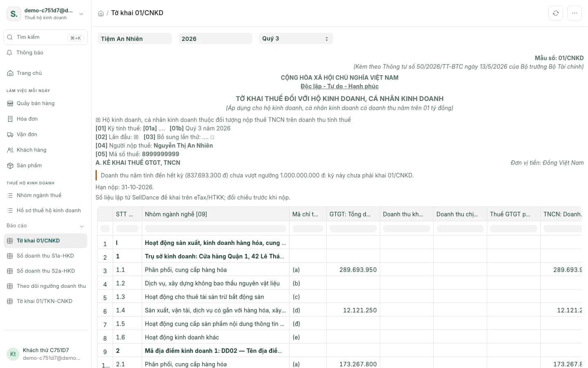The width and height of the screenshot is (588, 368).
Task: Open Quầy bán hàng page
Action: coord(45,103)
